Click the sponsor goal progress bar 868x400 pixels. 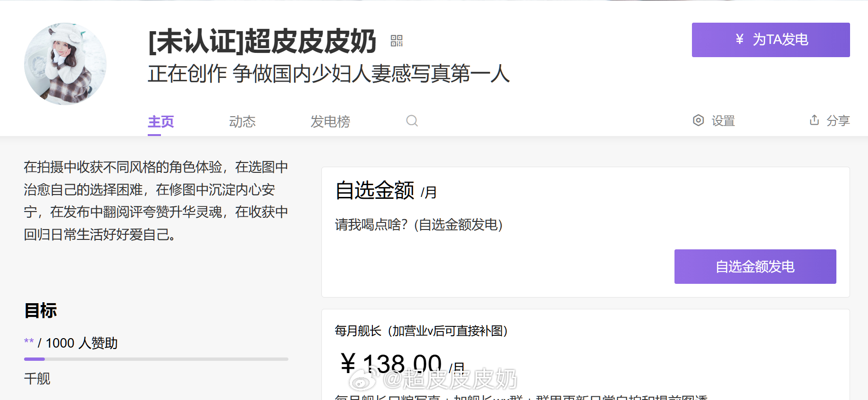(x=156, y=359)
